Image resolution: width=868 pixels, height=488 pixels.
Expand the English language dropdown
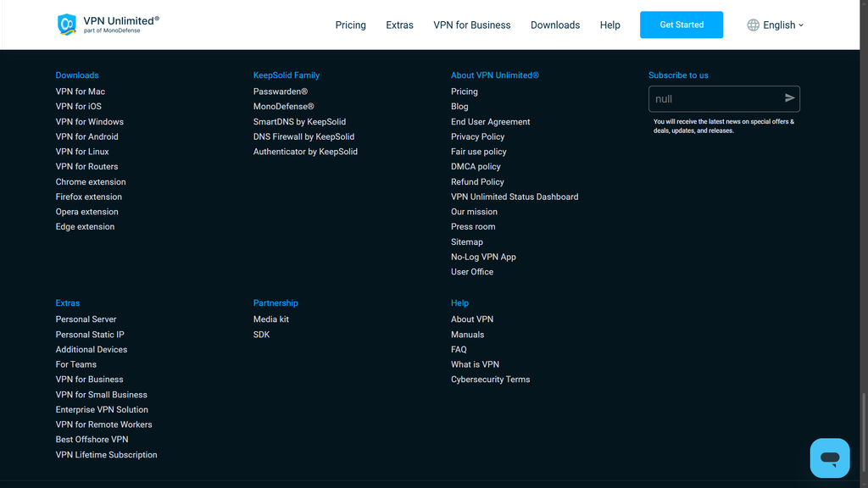tap(782, 25)
